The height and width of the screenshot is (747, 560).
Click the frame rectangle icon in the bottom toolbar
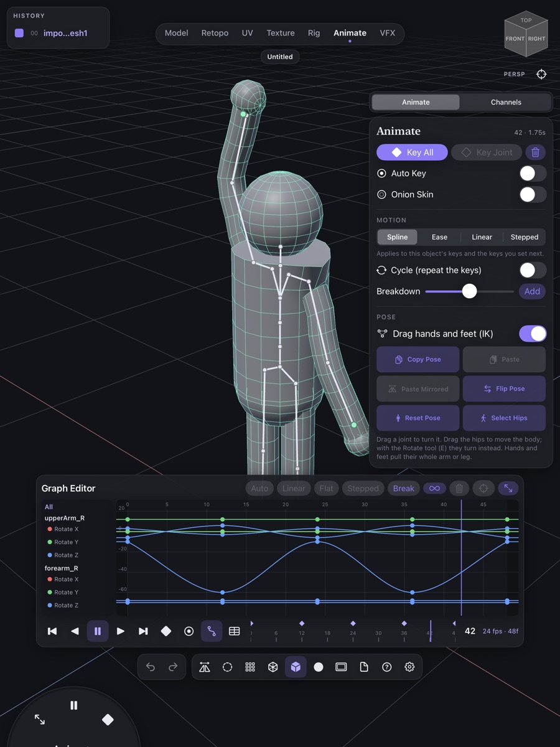(341, 667)
